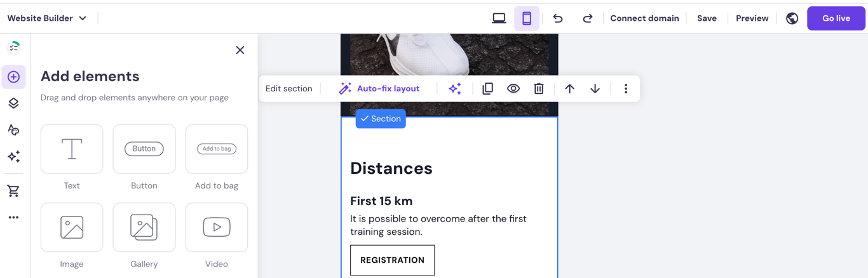Delete the section with trash icon
The width and height of the screenshot is (868, 278).
(539, 89)
